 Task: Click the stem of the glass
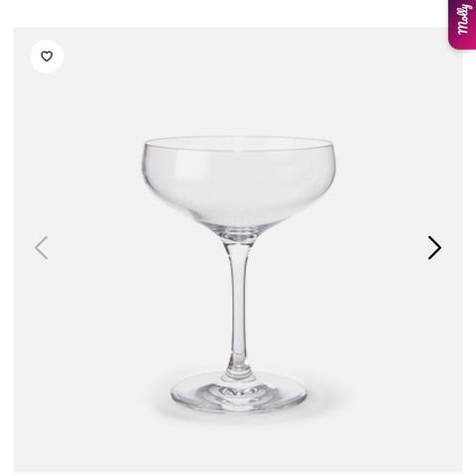239,304
